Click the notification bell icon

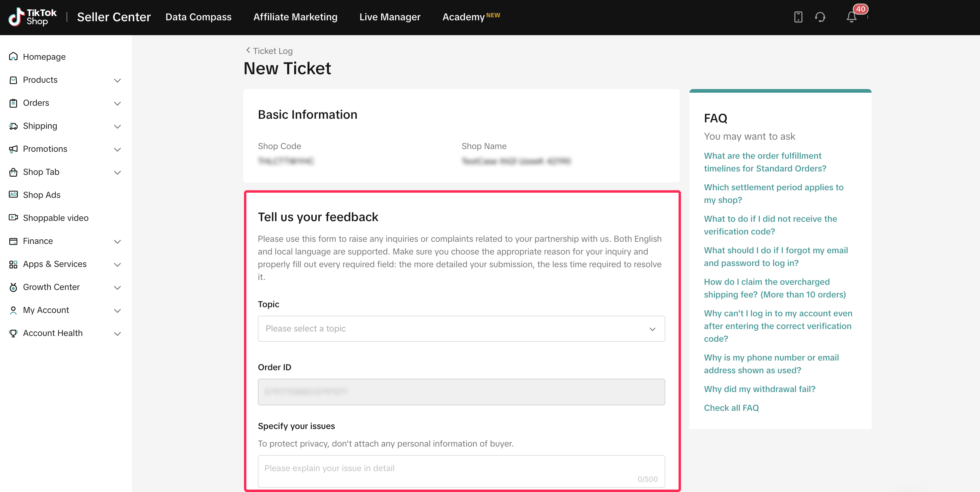click(851, 17)
